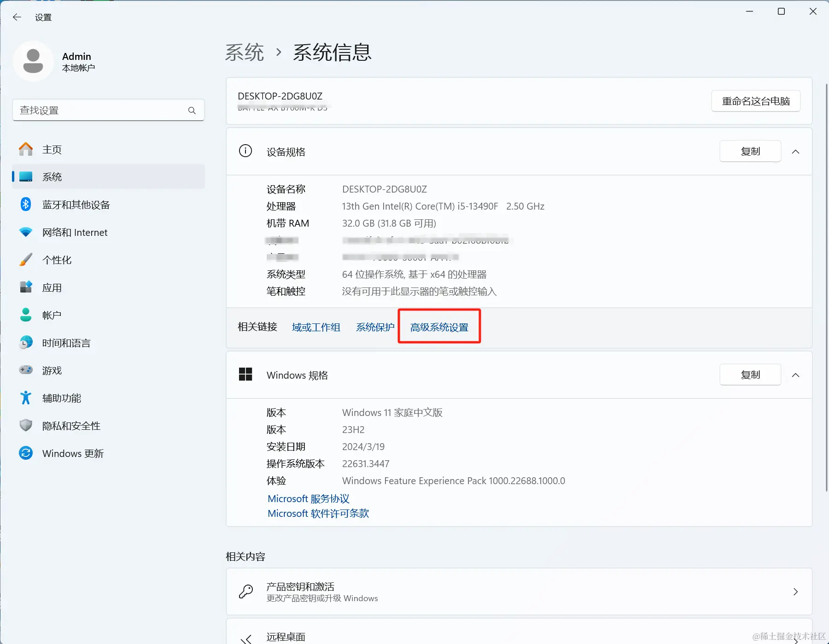Click 没有可用于此显示器的笔或触控输入 text
This screenshot has width=829, height=644.
pyautogui.click(x=419, y=292)
